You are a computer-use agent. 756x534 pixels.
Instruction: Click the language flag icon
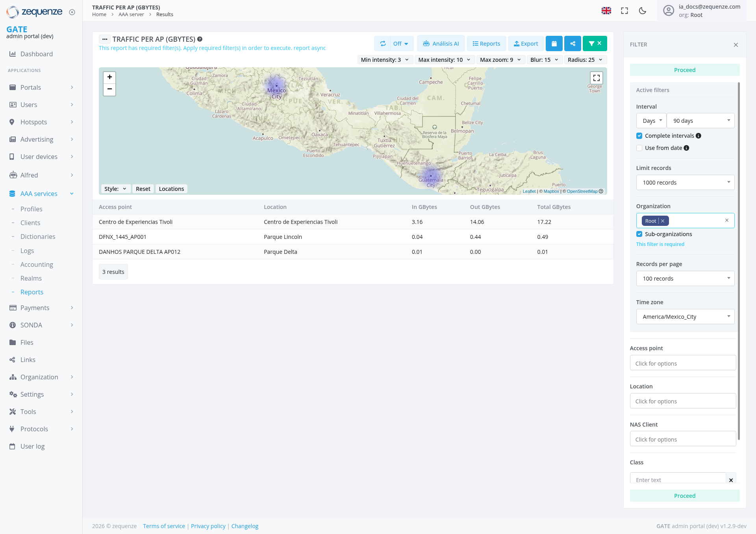point(606,11)
